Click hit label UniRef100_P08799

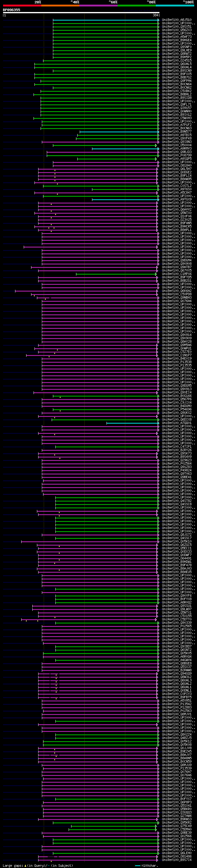pos(176,155)
